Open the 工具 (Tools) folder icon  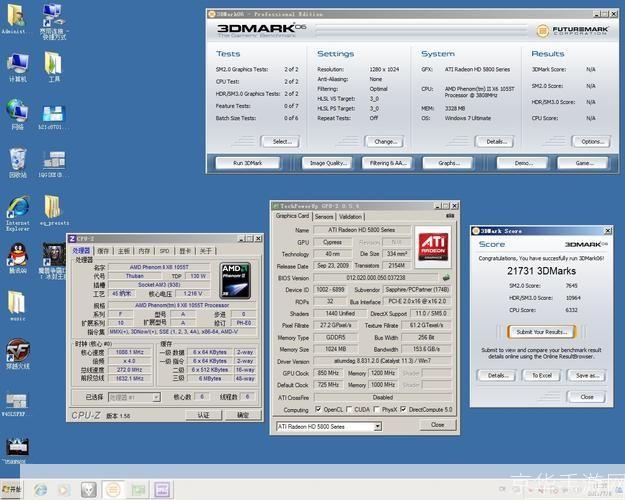(53, 67)
